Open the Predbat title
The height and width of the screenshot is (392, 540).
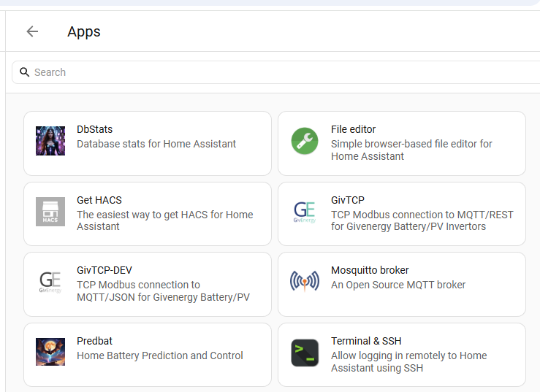point(94,341)
